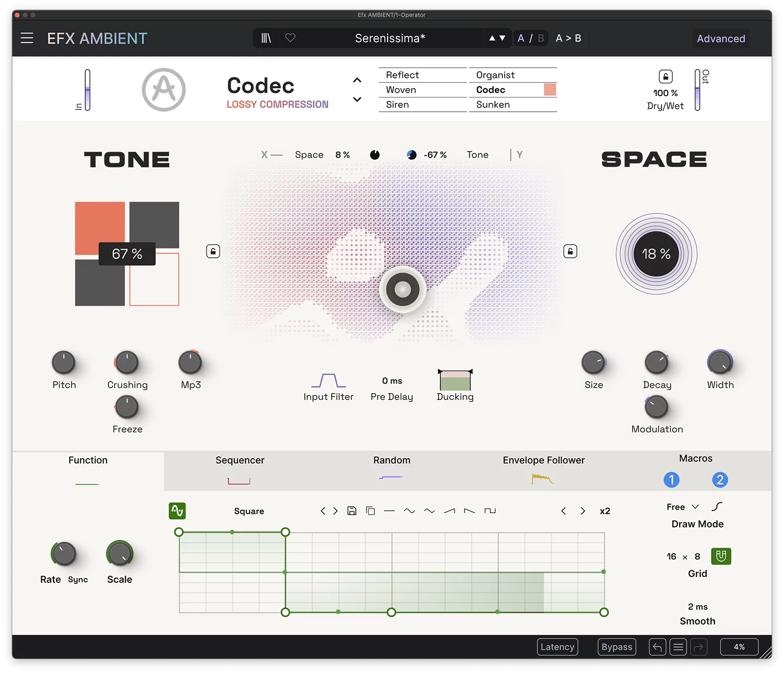Viewport: 784px width, 673px height.
Task: Select the ramp up shape preset
Action: [x=449, y=511]
